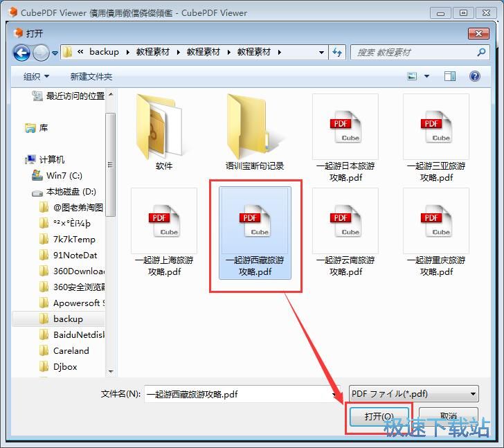Minimize the CubePDF Viewer window
This screenshot has height=448, width=504.
(441, 13)
